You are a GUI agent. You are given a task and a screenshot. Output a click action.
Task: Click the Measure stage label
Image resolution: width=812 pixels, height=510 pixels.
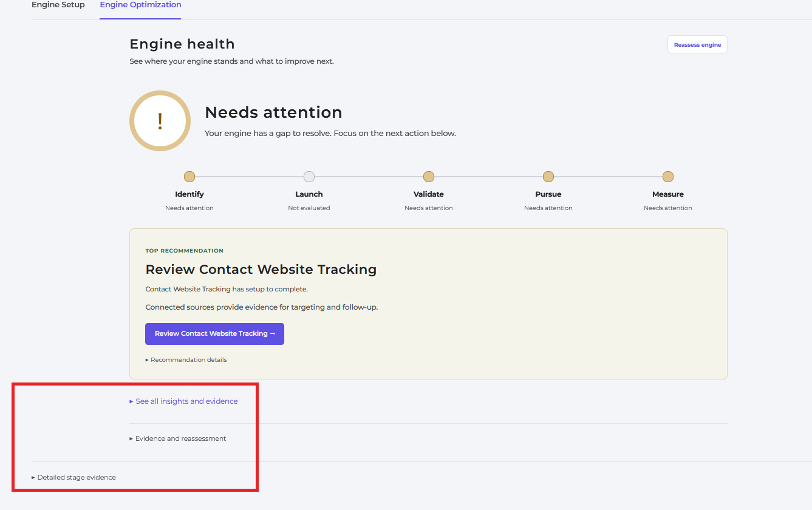point(668,194)
